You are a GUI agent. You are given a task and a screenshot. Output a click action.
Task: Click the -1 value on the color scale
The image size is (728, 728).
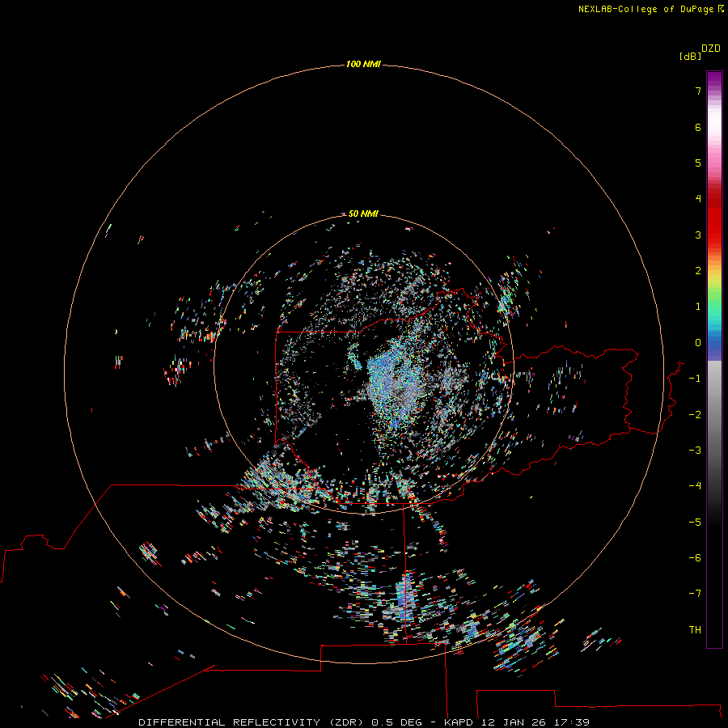coord(695,379)
